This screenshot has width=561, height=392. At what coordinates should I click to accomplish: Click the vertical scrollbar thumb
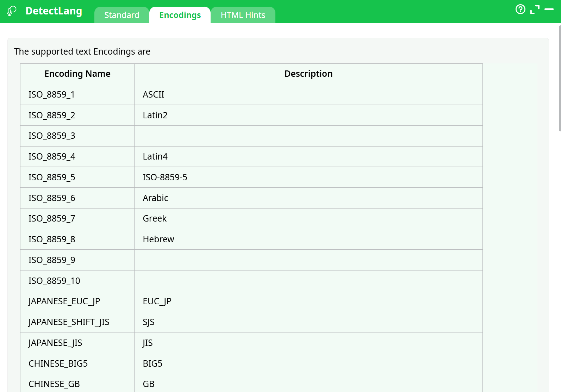click(560, 77)
